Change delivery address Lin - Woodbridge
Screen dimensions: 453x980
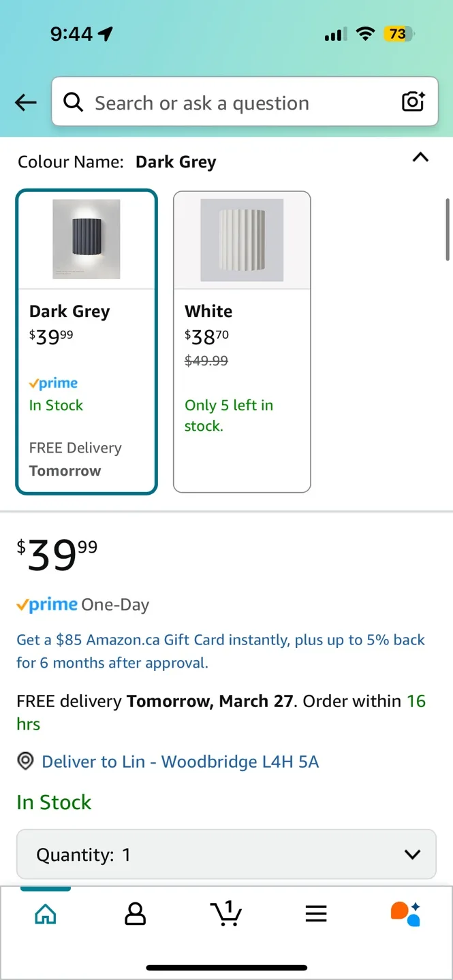pyautogui.click(x=180, y=762)
